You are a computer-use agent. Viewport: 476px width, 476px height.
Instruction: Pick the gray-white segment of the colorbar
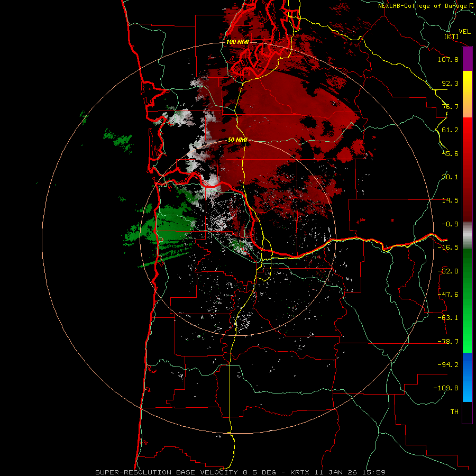pos(467,235)
